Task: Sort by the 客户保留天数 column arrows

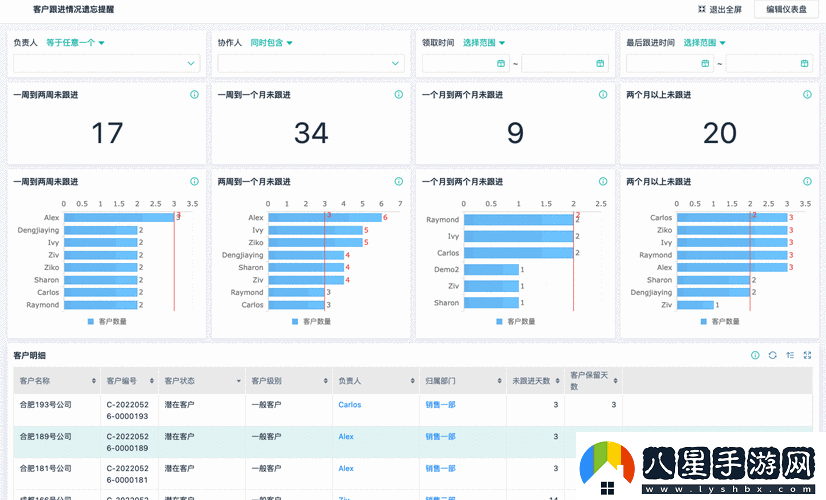Action: pos(615,380)
